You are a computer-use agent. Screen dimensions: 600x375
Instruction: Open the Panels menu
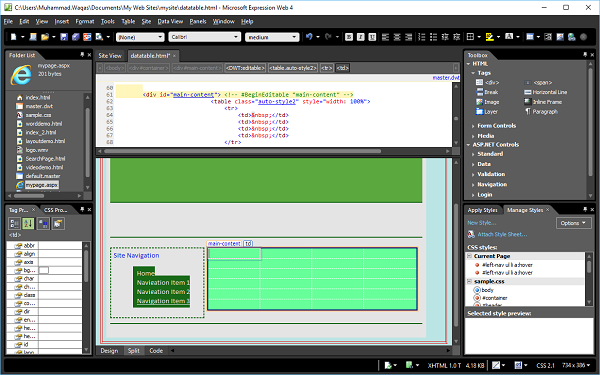click(x=198, y=21)
